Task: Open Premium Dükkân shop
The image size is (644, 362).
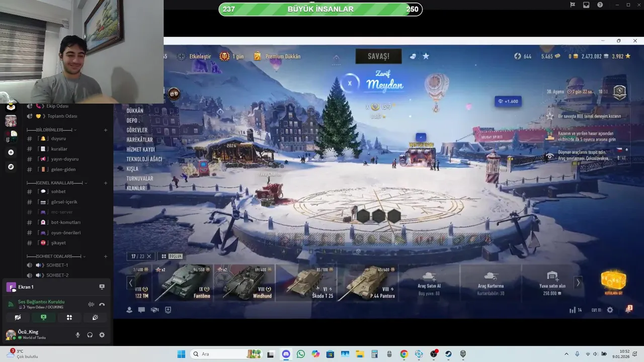Action: (277, 56)
